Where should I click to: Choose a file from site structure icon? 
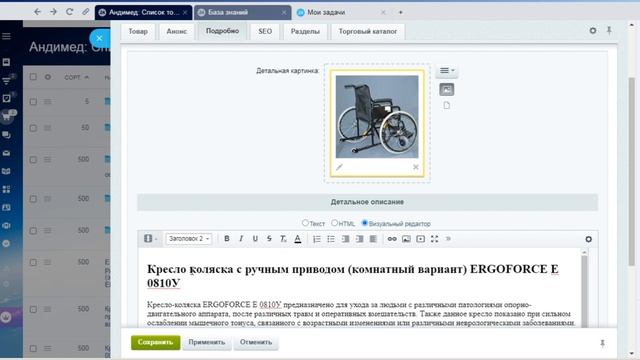[447, 106]
